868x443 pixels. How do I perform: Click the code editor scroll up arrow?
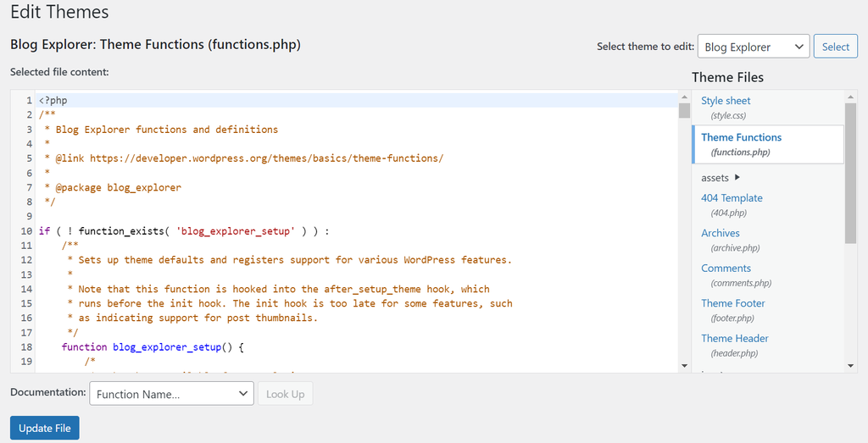tap(685, 98)
